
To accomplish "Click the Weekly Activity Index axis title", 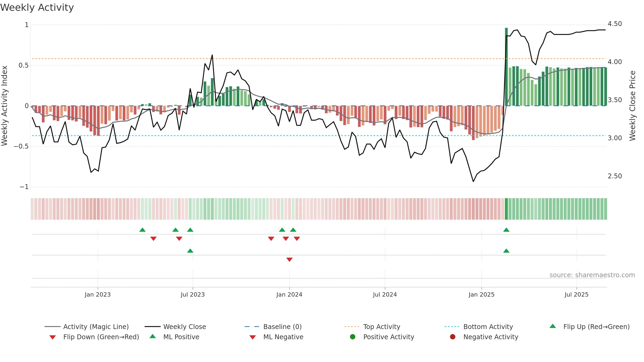I will [x=4, y=106].
